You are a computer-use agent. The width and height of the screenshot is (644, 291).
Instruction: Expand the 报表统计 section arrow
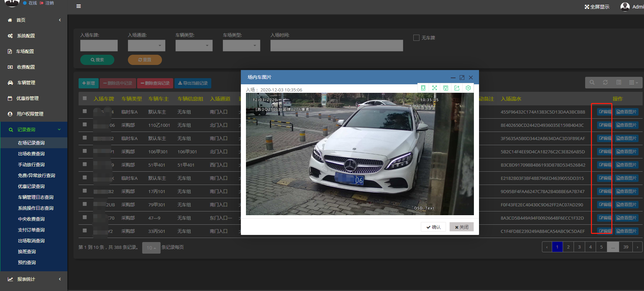(60, 279)
